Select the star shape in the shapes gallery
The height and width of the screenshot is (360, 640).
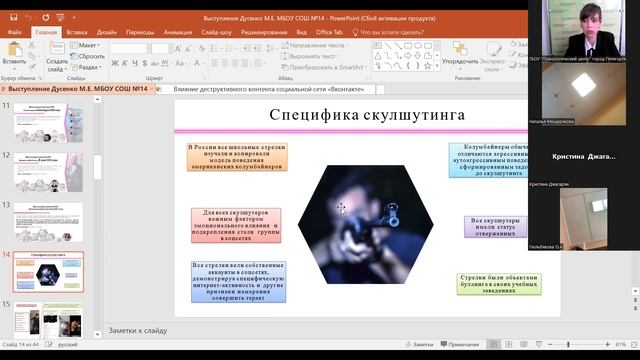click(427, 66)
